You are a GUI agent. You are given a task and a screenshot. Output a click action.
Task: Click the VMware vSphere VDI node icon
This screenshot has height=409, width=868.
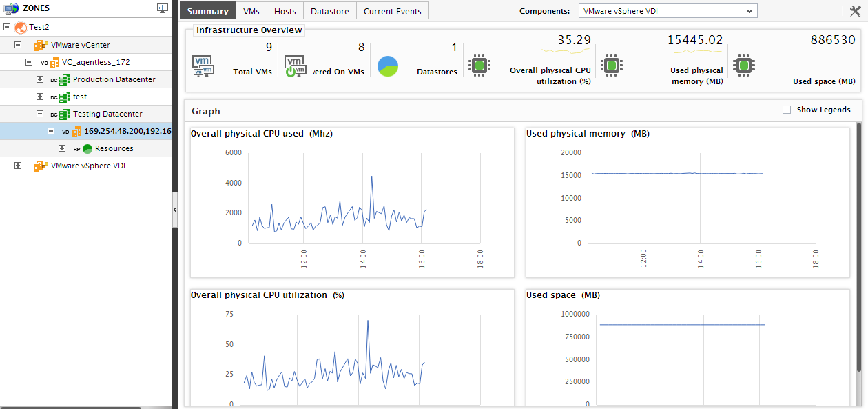[x=41, y=166]
